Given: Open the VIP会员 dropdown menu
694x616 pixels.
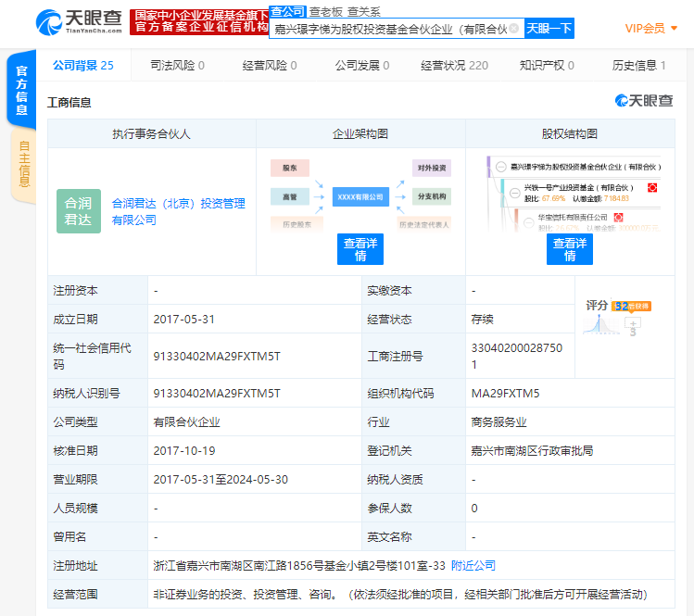Looking at the screenshot, I should point(651,29).
